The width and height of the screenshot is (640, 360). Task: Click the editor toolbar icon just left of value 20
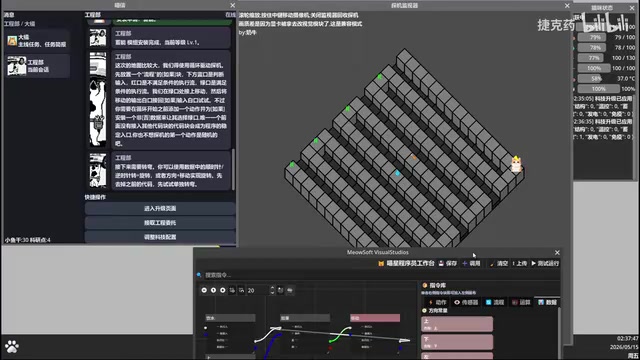pos(242,290)
